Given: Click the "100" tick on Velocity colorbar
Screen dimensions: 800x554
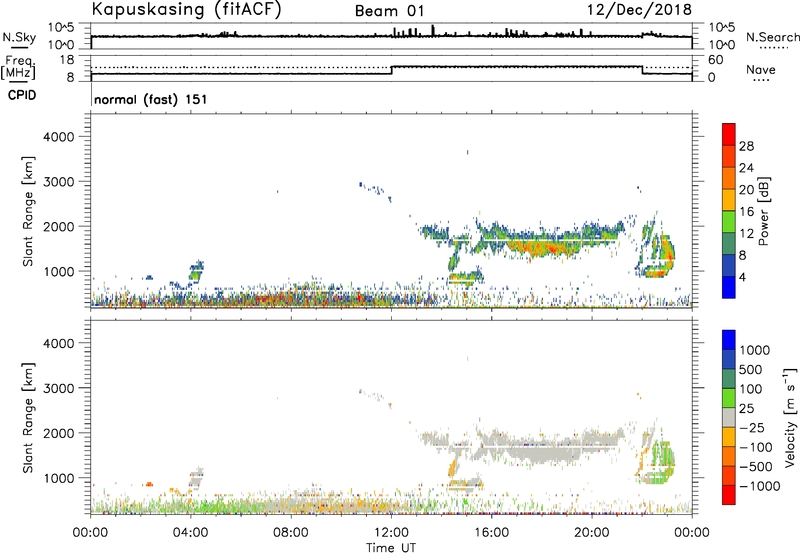Looking at the screenshot, I should (x=753, y=389).
